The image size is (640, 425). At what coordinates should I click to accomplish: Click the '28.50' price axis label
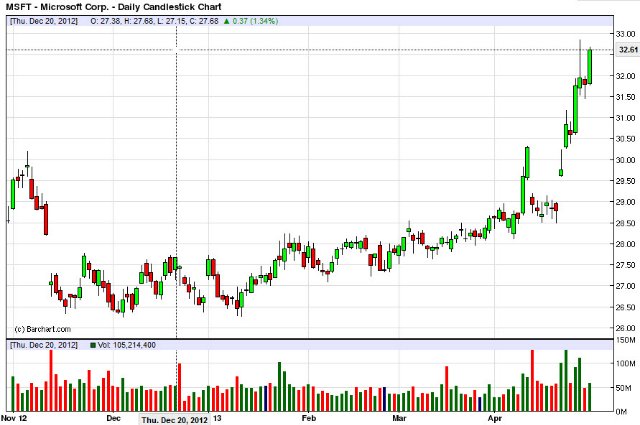coord(625,223)
